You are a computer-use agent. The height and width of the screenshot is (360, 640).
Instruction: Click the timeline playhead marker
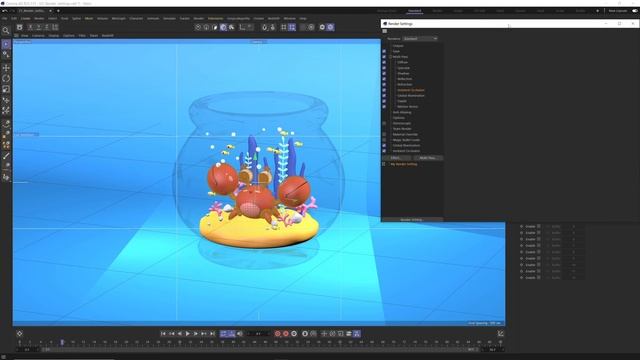62,342
